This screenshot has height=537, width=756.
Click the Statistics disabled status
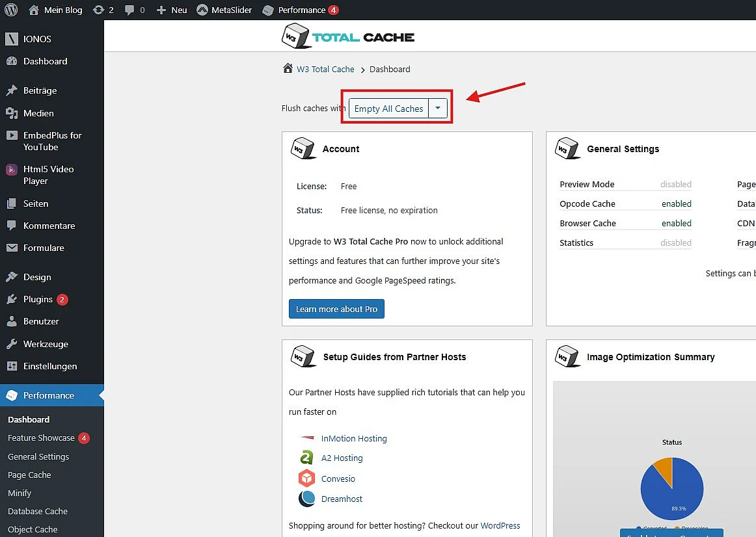676,242
